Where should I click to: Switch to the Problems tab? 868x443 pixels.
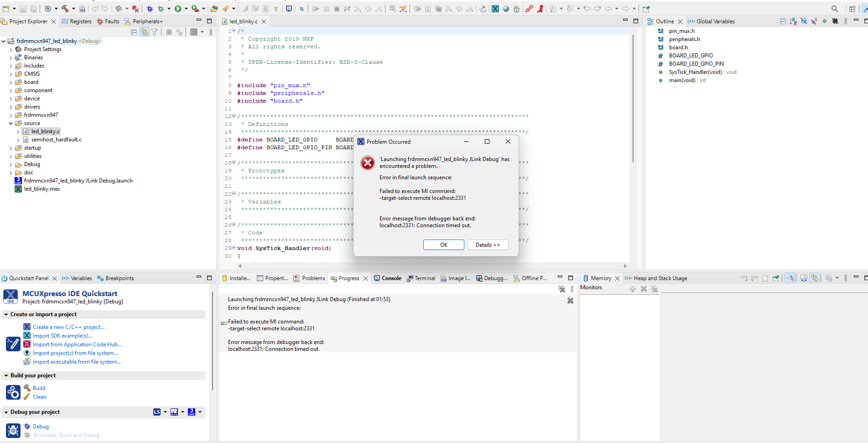(313, 278)
